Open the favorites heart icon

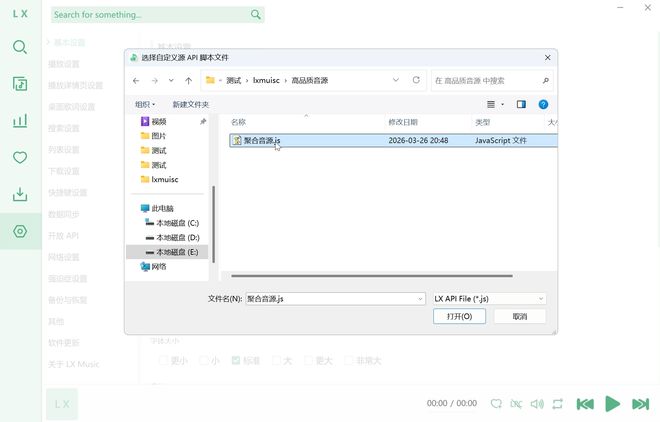click(20, 158)
